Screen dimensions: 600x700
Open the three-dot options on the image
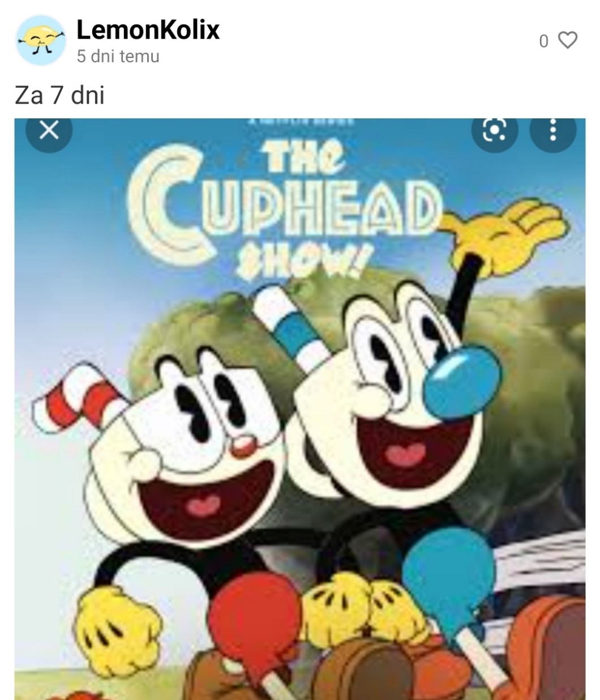tap(553, 131)
